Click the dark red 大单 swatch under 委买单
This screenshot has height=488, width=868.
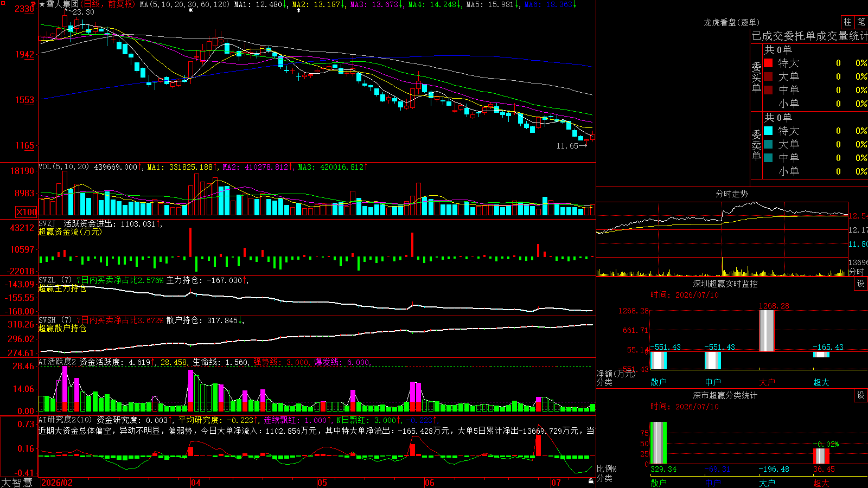click(x=768, y=76)
